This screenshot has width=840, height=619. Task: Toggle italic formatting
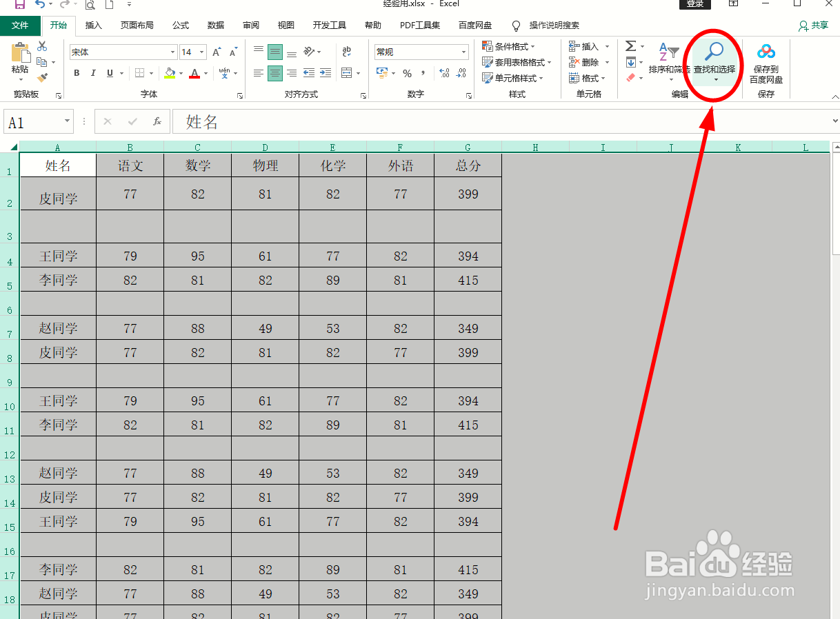click(x=93, y=72)
